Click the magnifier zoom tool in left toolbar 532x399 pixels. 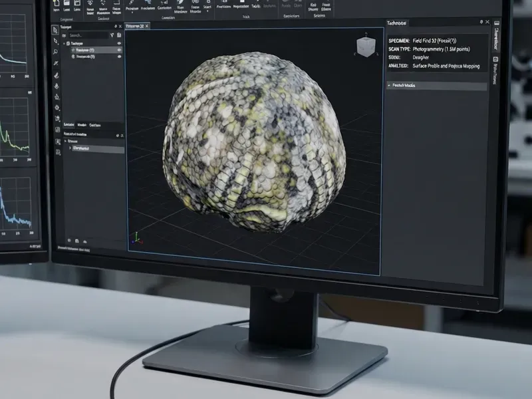coord(56,52)
